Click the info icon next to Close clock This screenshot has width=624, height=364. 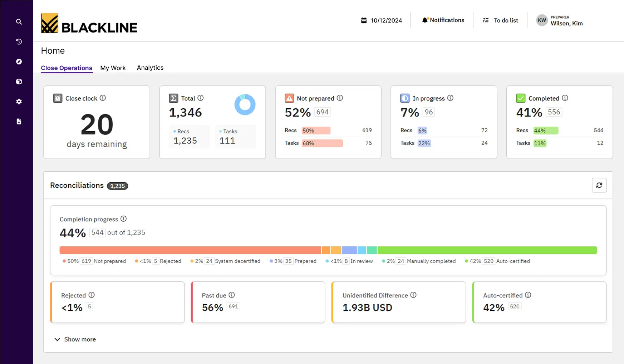click(x=103, y=98)
